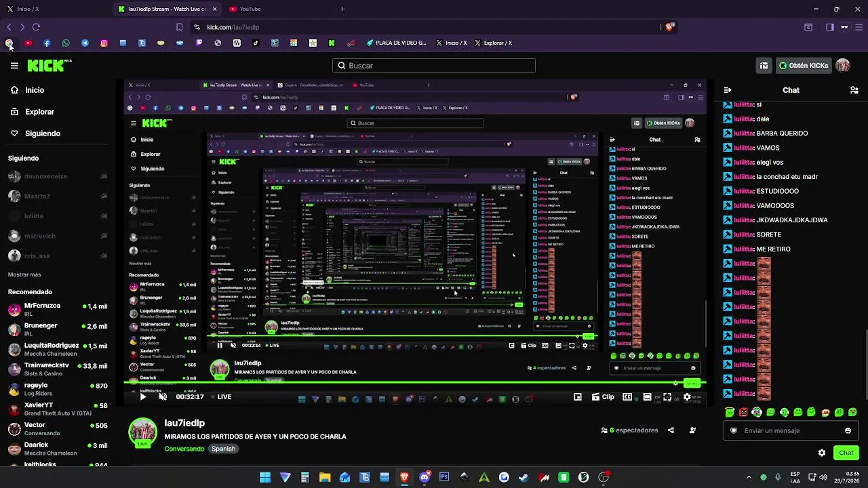Viewport: 868px width, 488px height.
Task: Open the Facebook bookmark icon
Action: [x=47, y=43]
